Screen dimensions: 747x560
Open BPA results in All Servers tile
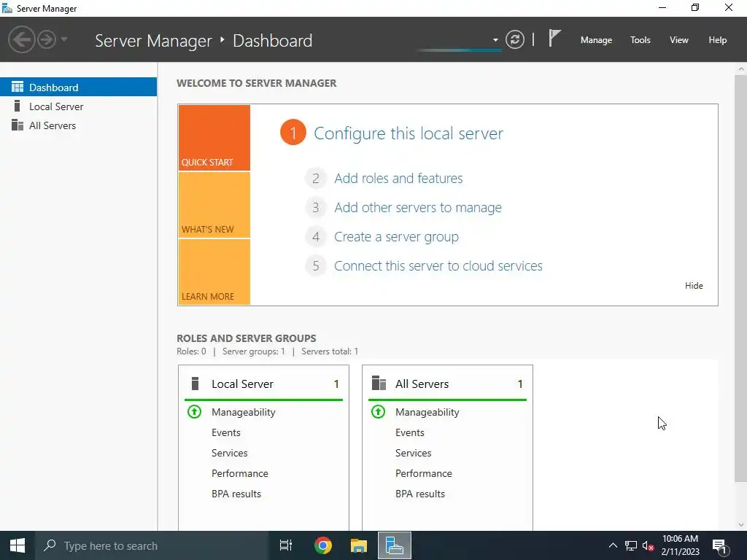click(420, 494)
